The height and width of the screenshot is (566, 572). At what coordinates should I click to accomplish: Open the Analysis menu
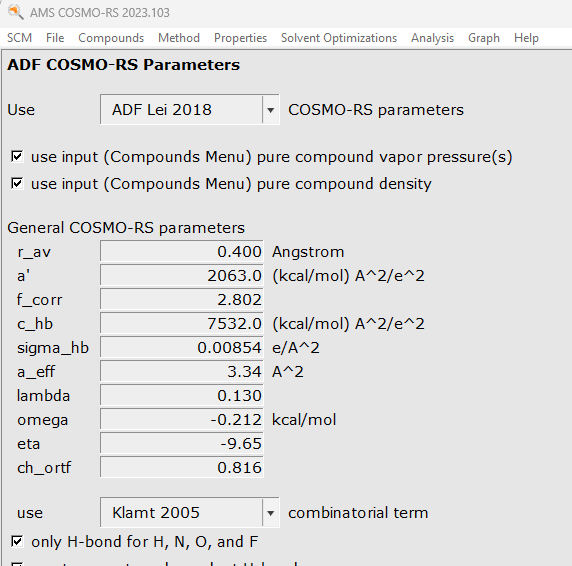[x=432, y=38]
